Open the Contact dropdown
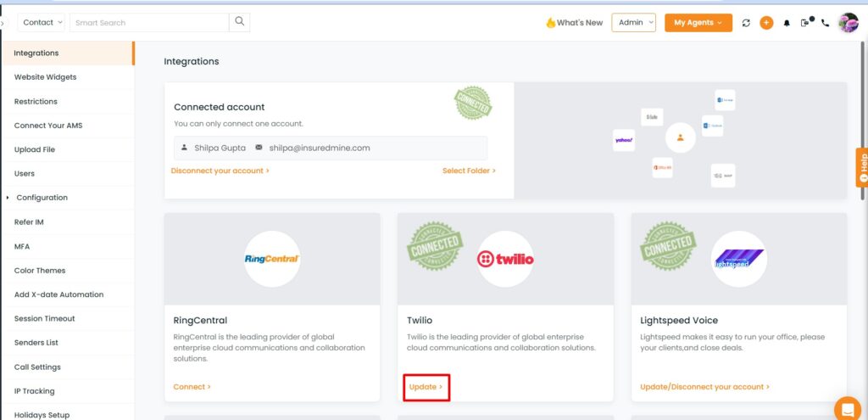868x420 pixels. tap(42, 23)
